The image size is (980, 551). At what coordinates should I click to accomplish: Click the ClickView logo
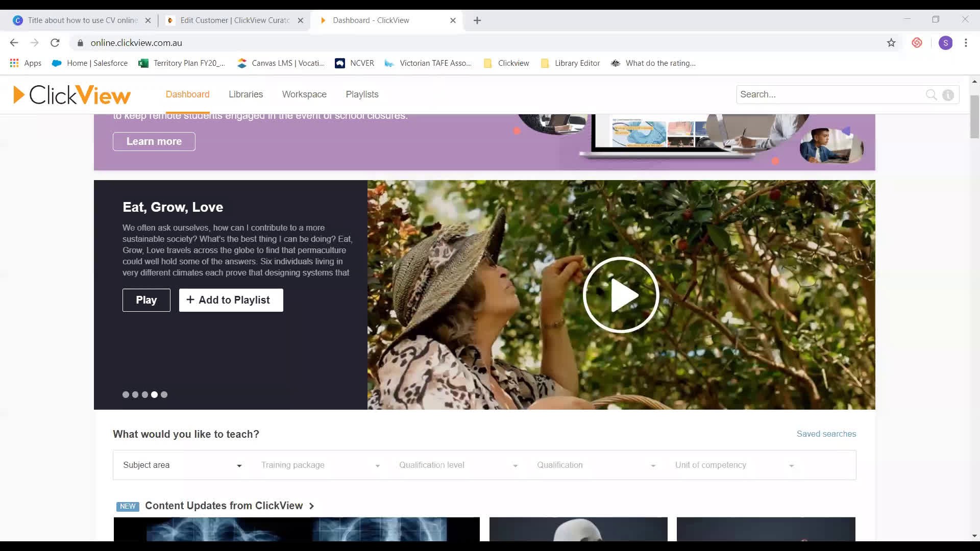click(72, 95)
